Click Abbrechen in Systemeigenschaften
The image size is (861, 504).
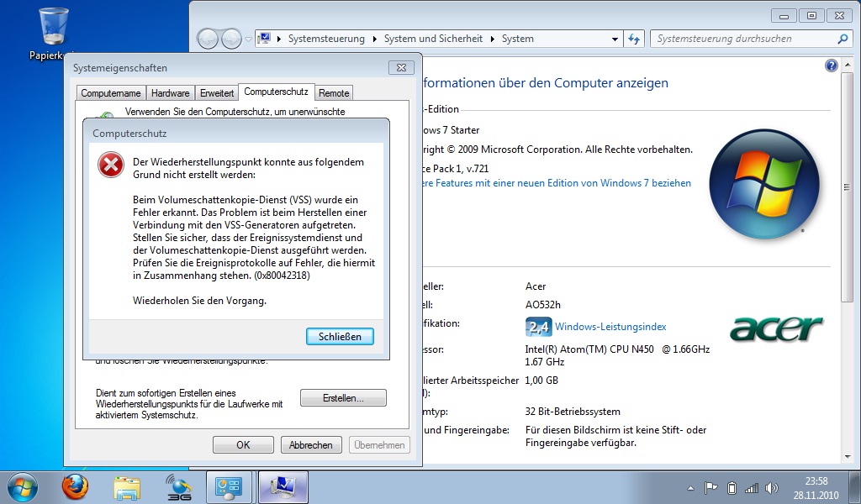[311, 444]
